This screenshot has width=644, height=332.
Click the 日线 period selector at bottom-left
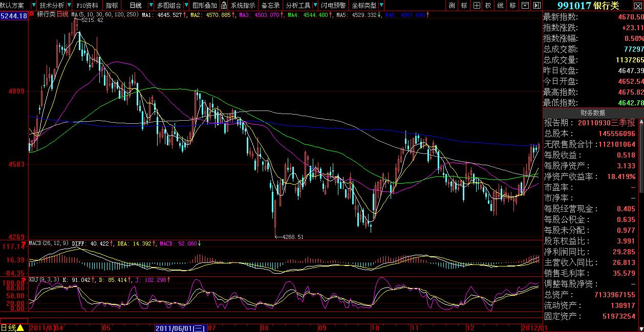[x=13, y=327]
